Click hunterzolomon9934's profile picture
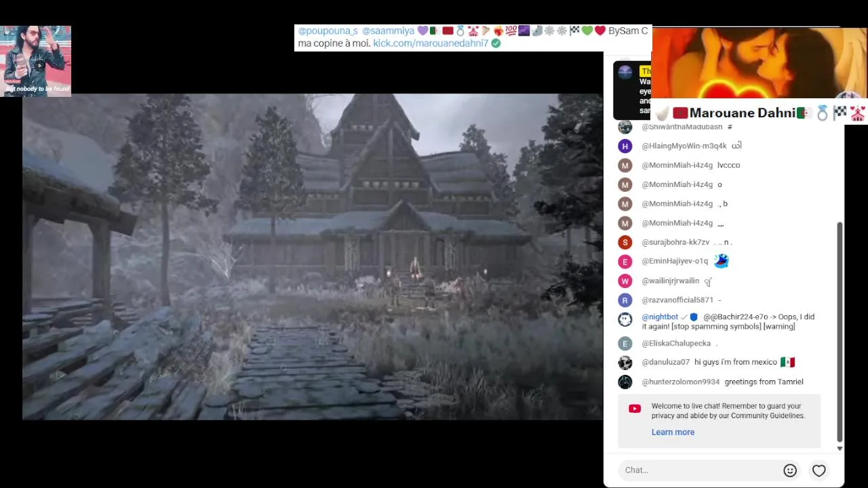The image size is (868, 488). coord(625,382)
